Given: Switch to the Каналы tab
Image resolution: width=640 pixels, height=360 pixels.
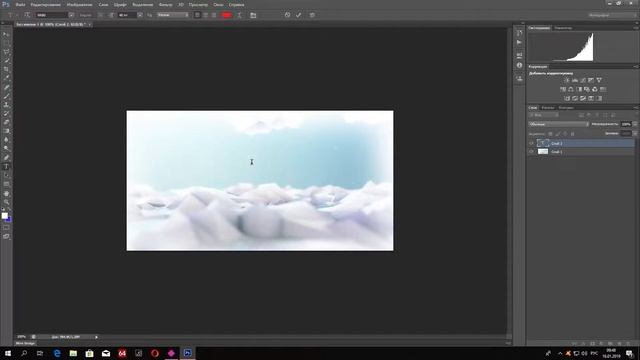Looking at the screenshot, I should (548, 108).
